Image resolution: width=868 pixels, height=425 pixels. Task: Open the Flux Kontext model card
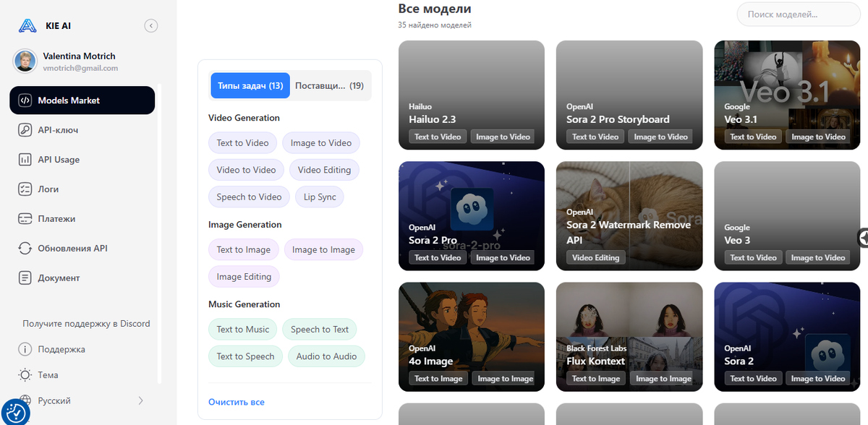(629, 337)
